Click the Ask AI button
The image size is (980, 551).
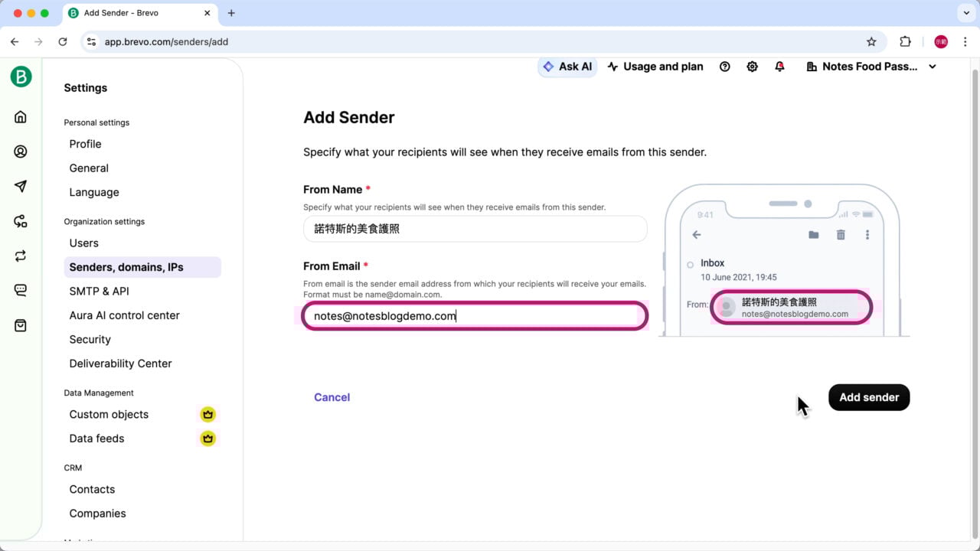point(567,67)
